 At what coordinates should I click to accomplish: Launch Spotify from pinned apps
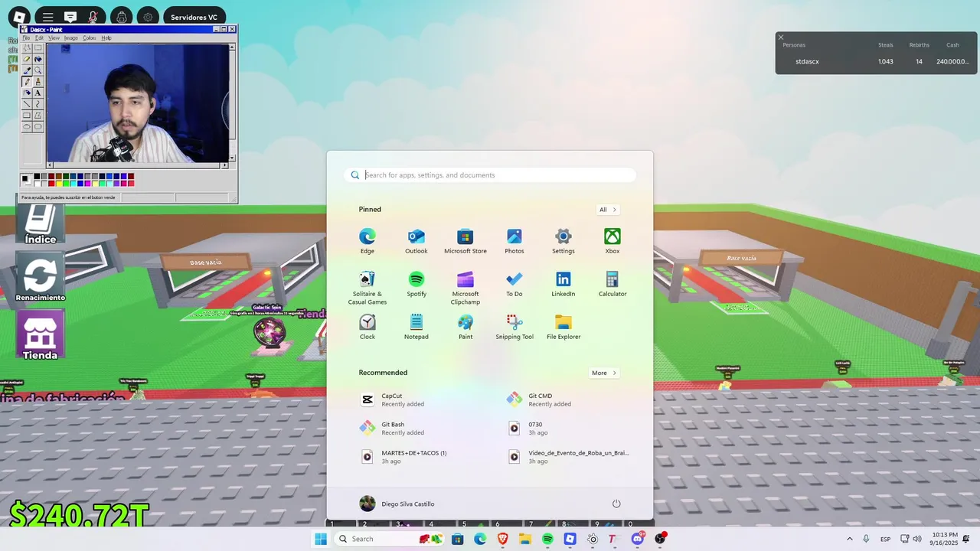point(416,283)
